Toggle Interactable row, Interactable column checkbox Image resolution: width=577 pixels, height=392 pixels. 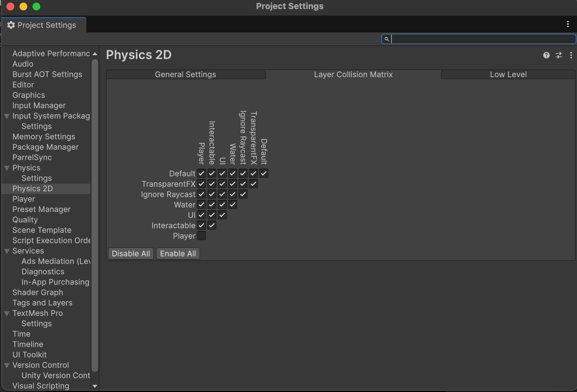pyautogui.click(x=212, y=225)
